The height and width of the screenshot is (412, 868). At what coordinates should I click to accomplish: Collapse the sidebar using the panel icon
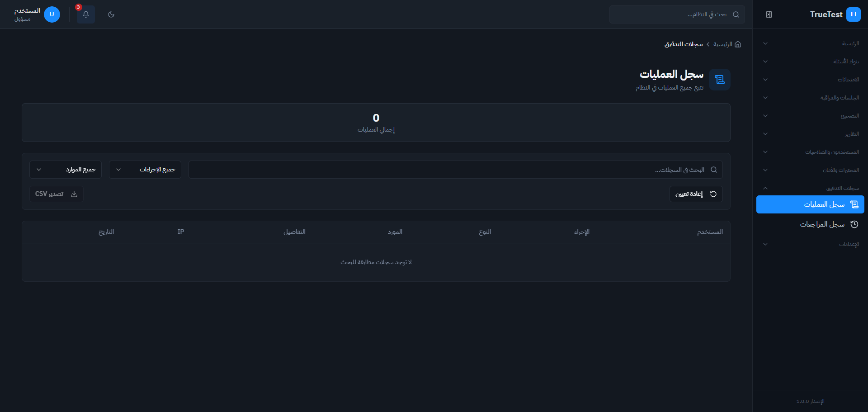coord(769,14)
